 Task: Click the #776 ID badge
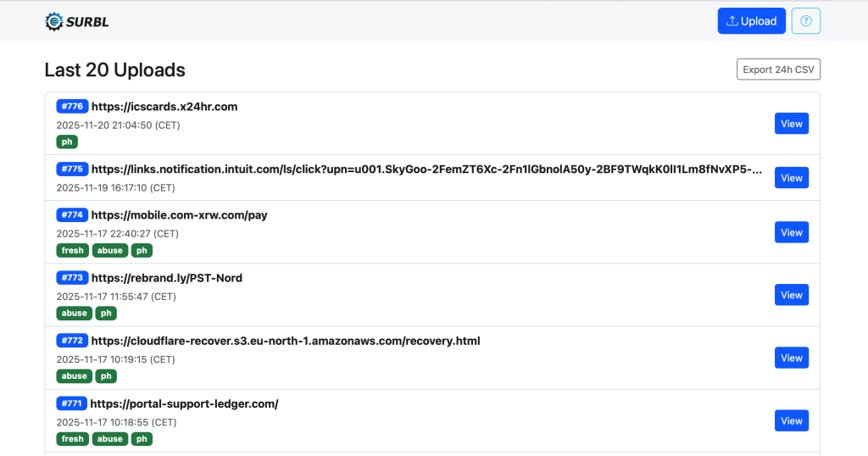click(x=72, y=107)
